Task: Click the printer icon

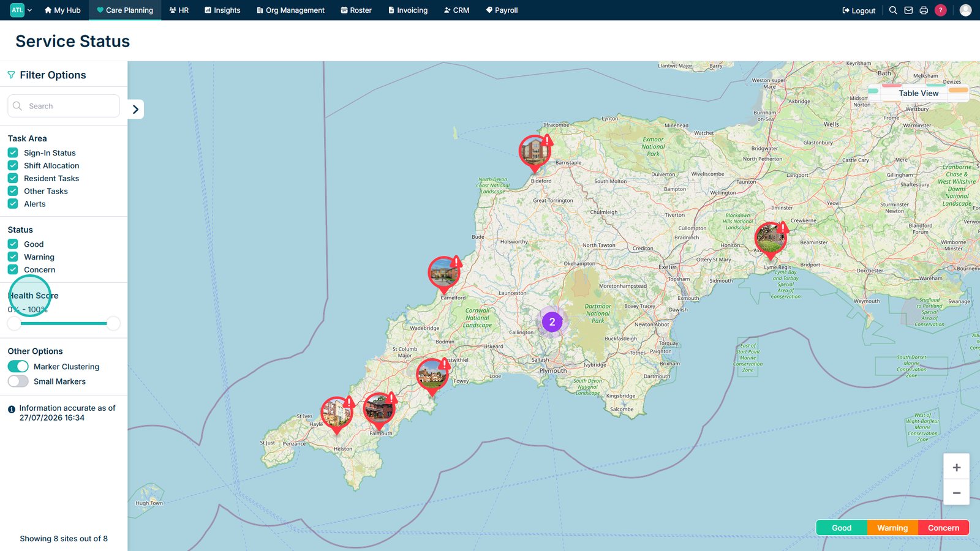Action: [x=924, y=10]
